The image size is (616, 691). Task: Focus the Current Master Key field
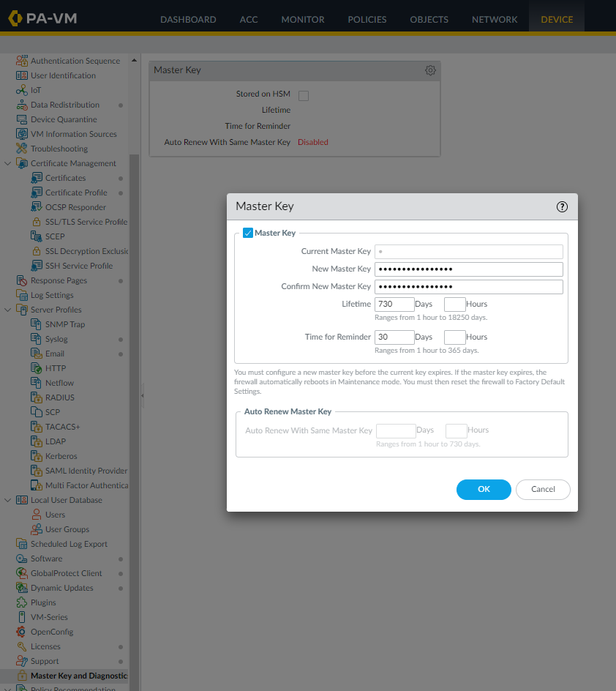[x=468, y=252]
